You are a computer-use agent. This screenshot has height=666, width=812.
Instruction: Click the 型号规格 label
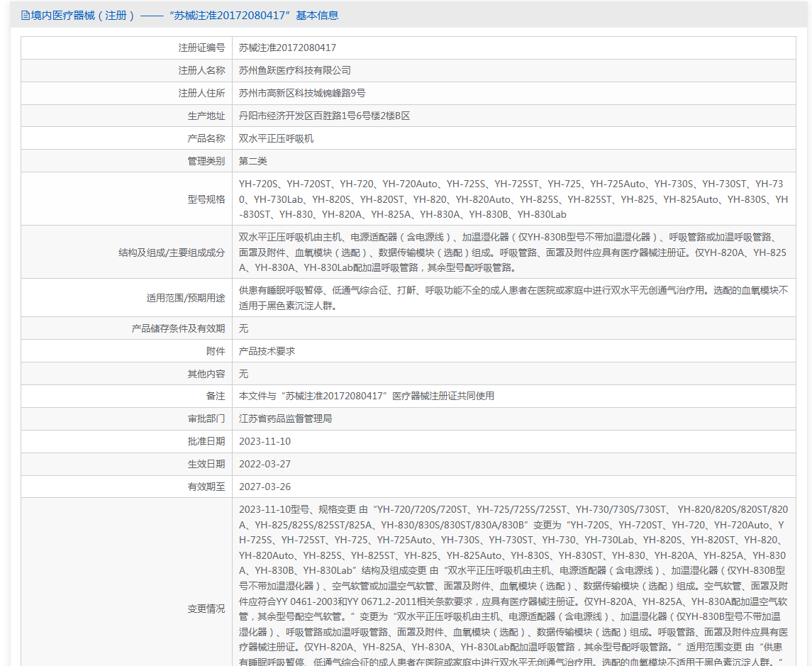[x=206, y=199]
